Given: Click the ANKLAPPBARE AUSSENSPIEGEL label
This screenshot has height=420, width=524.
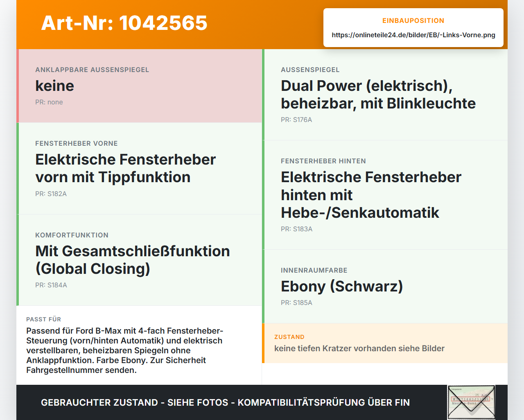Looking at the screenshot, I should click(92, 70).
